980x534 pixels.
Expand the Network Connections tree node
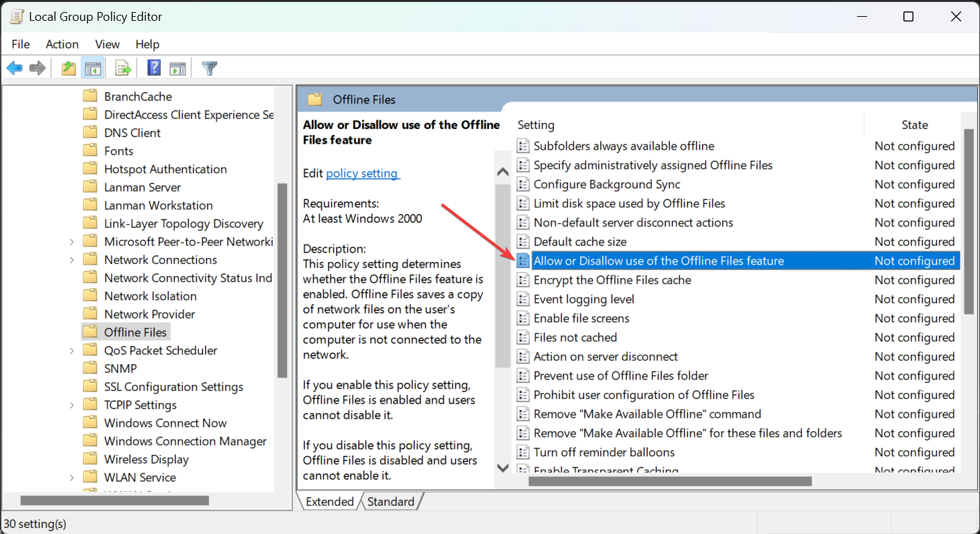click(72, 259)
